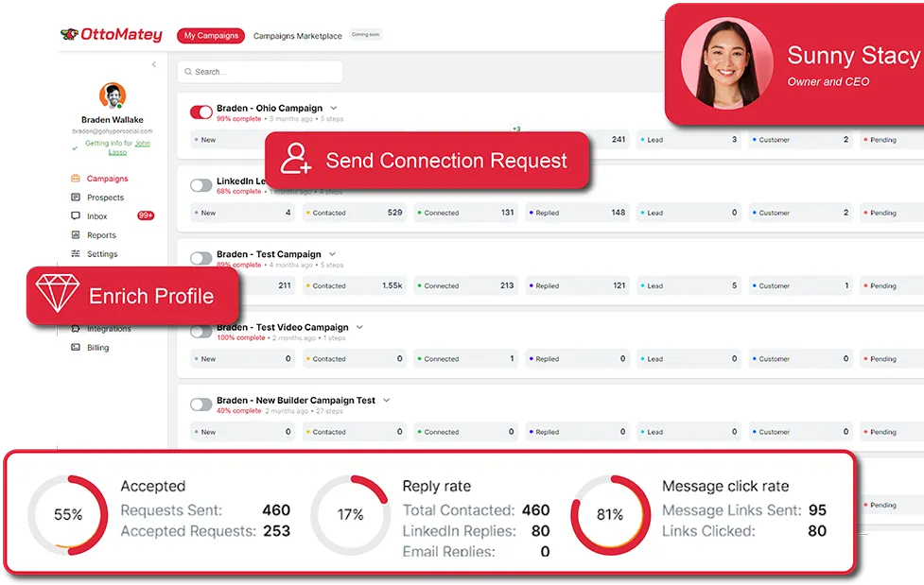Enable New Builder Campaign Test toggle
924x585 pixels.
200,404
